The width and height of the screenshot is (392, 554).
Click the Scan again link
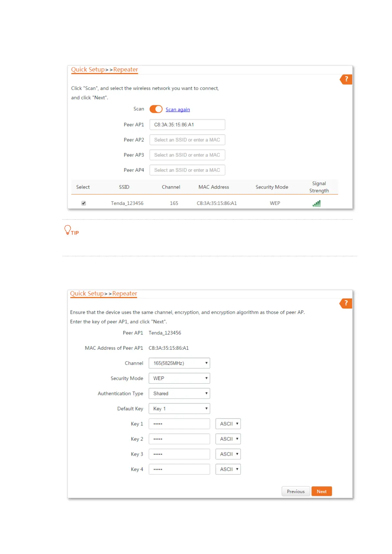pos(178,110)
